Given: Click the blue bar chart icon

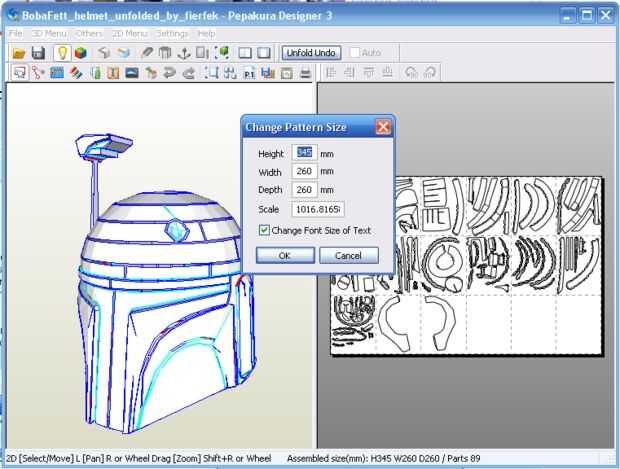Looking at the screenshot, I should pos(268,73).
